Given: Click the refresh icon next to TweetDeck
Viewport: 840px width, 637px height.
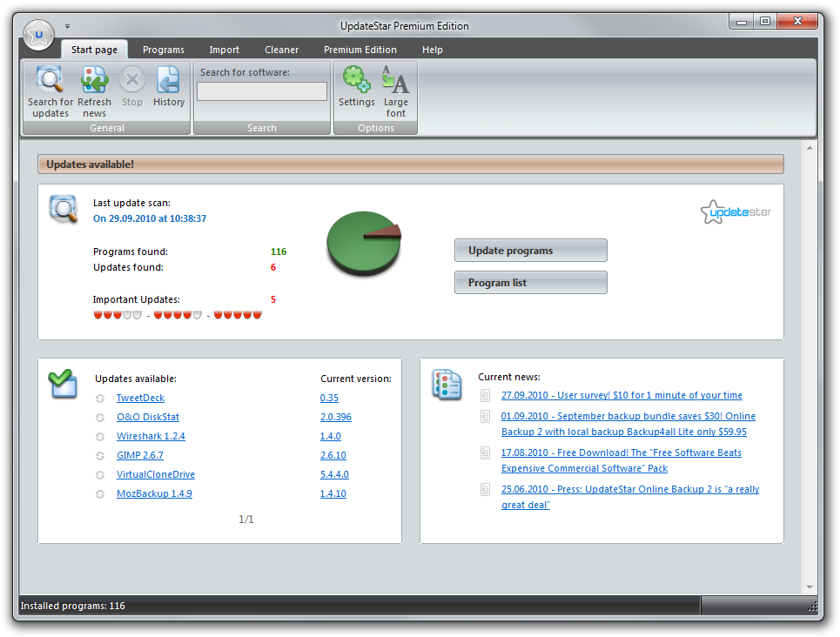Looking at the screenshot, I should (100, 399).
